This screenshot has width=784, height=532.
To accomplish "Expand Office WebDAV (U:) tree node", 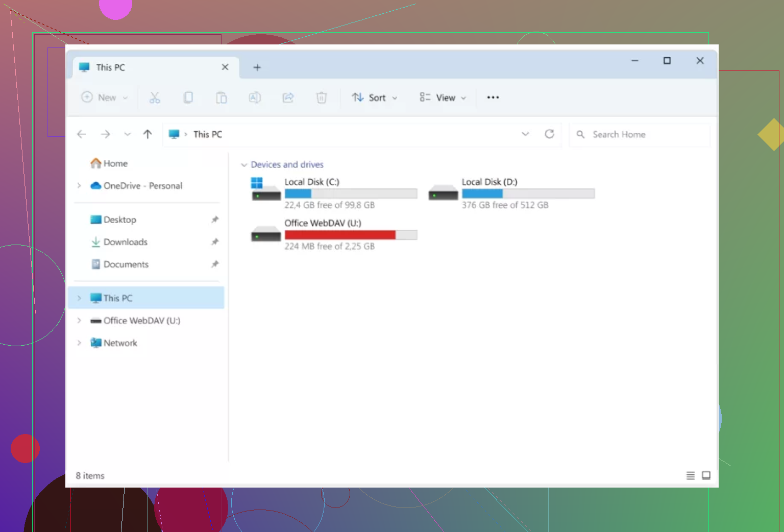I will coord(79,321).
